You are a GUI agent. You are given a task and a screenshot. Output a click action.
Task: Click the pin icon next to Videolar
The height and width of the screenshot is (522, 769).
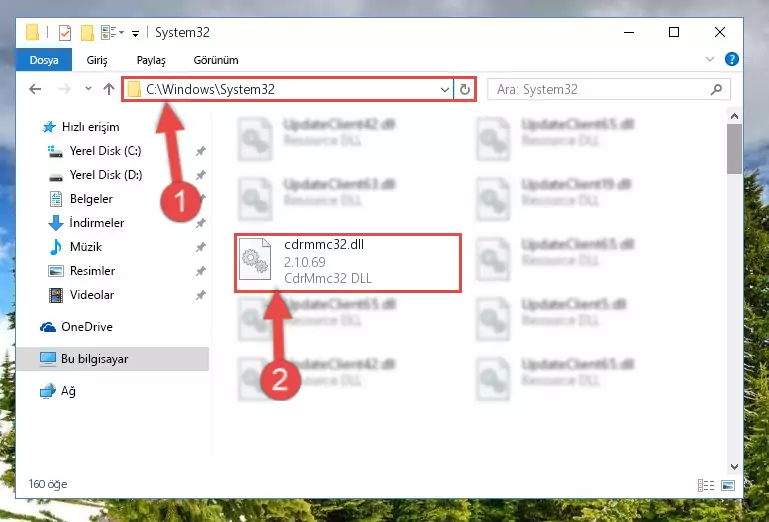coord(201,295)
